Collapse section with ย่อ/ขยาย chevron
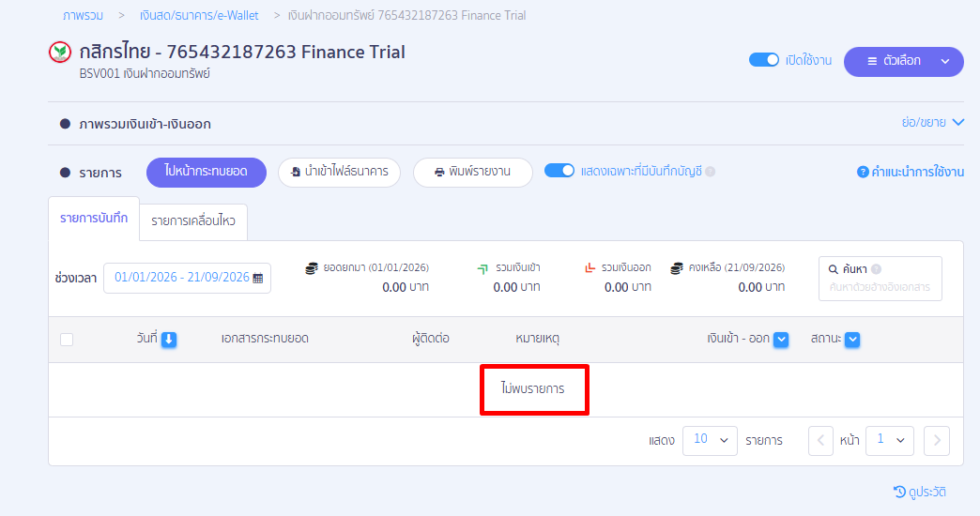 tap(958, 123)
